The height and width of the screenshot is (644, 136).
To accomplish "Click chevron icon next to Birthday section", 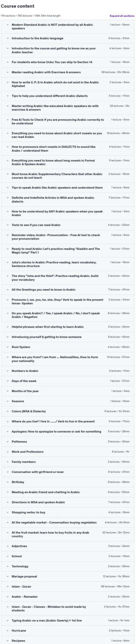I will point(7,482).
